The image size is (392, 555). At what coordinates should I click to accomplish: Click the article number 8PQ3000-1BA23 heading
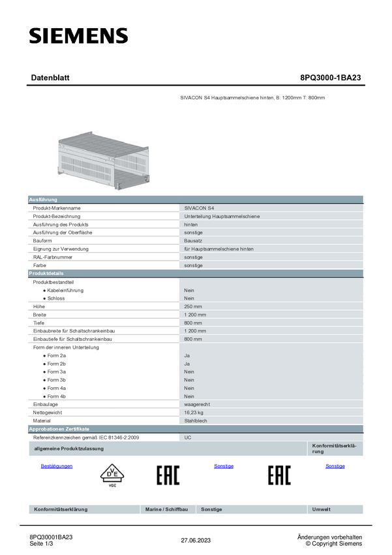click(331, 78)
